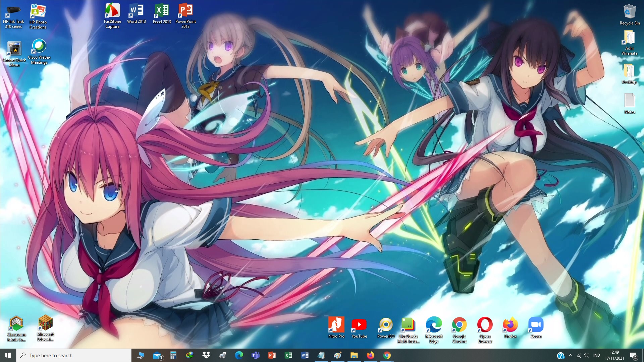Screen dimensions: 644x362
Task: Switch to Firefox in taskbar
Action: 371,355
